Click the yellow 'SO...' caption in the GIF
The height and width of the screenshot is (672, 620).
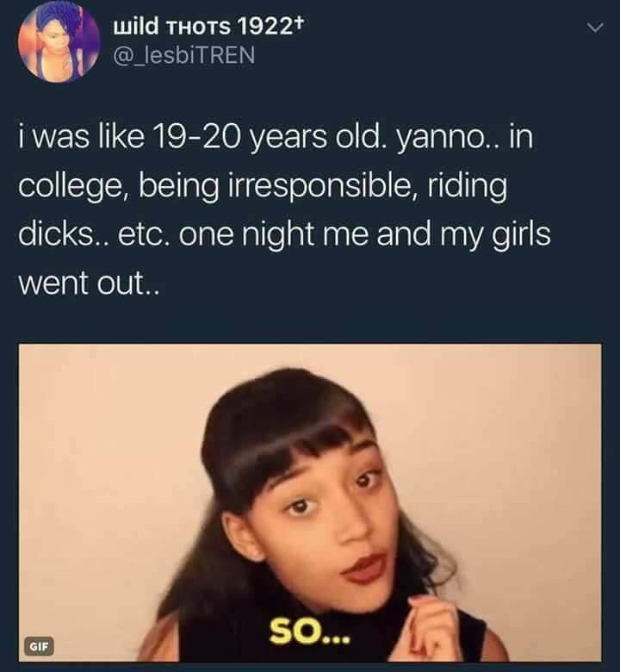pyautogui.click(x=309, y=633)
